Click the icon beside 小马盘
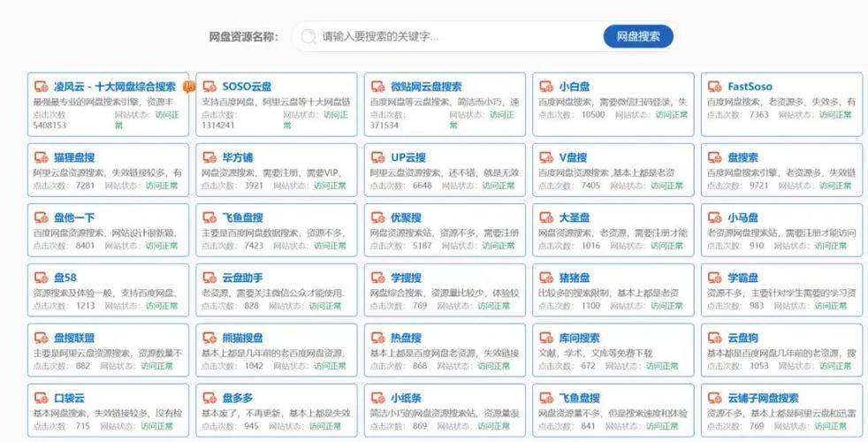868x442 pixels. (x=715, y=217)
